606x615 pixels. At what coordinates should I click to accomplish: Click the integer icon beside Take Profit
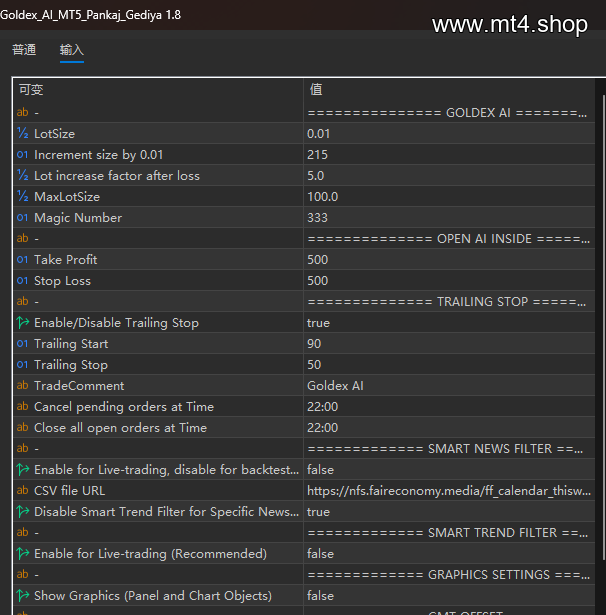(x=22, y=260)
